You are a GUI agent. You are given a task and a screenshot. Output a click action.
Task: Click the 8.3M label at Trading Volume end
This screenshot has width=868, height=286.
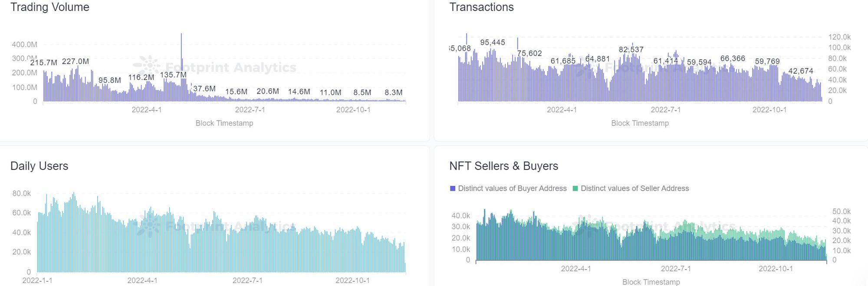(393, 92)
